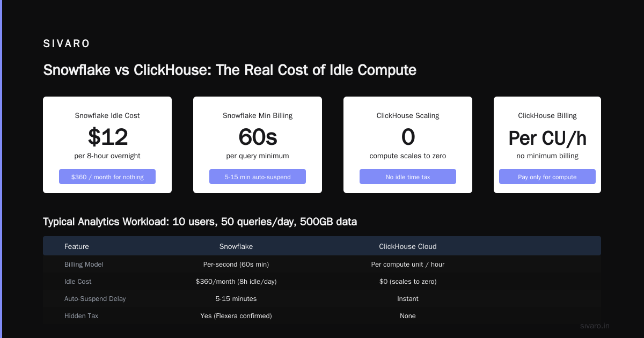
Task: Click the Typical Analytics Workload heading
Action: click(200, 222)
